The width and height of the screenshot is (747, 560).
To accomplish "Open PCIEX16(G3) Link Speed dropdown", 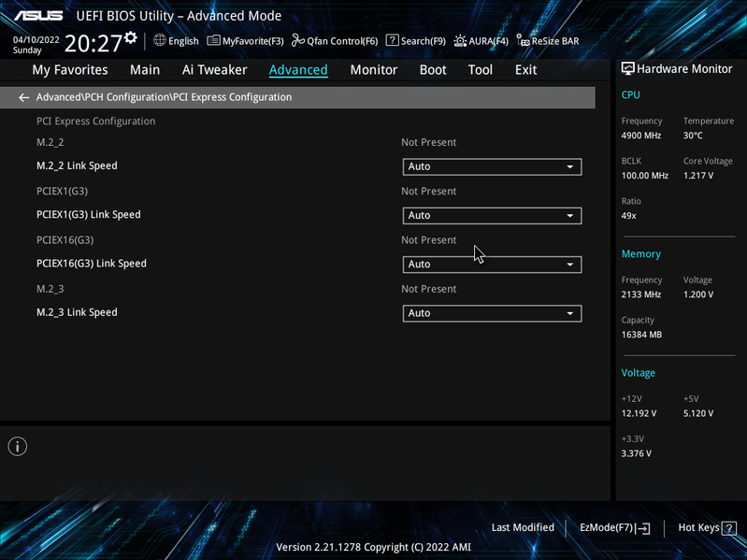I will coord(492,265).
